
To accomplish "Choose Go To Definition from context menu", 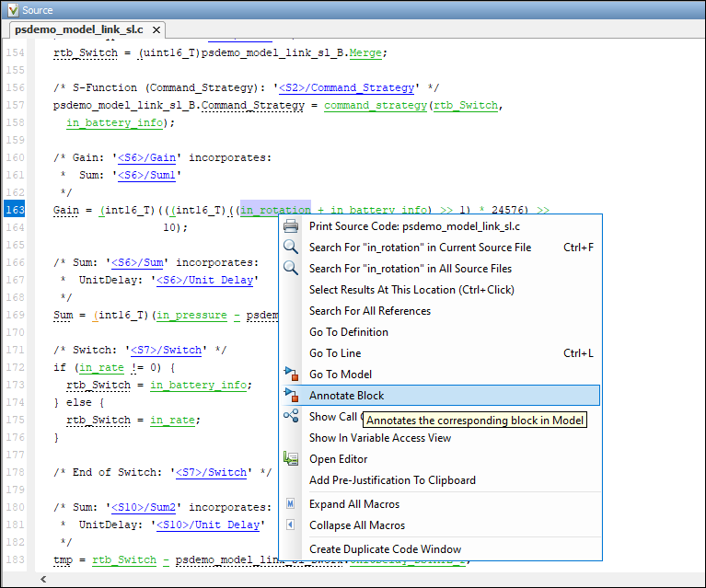I will click(349, 332).
